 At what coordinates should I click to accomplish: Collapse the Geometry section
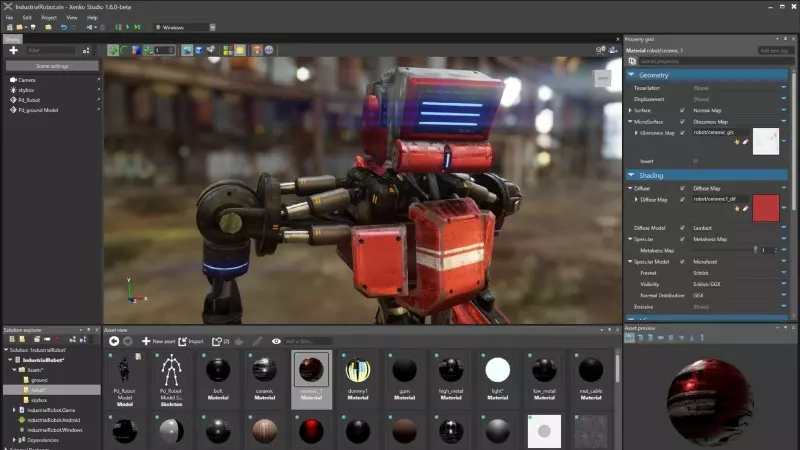click(x=631, y=74)
